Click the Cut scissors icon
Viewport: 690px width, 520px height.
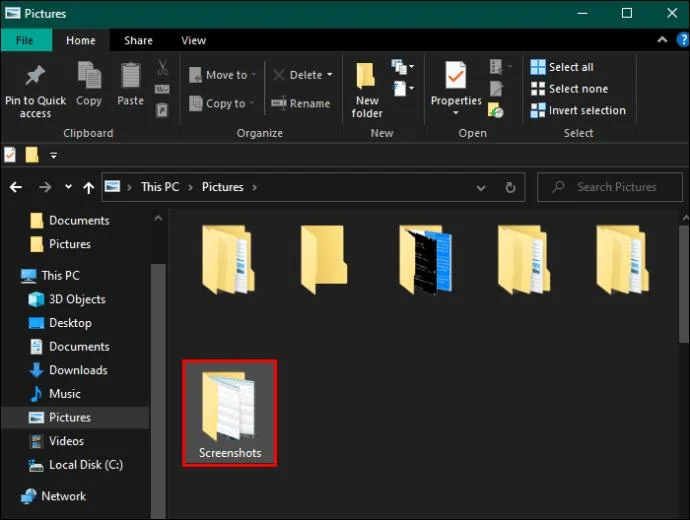(x=162, y=68)
